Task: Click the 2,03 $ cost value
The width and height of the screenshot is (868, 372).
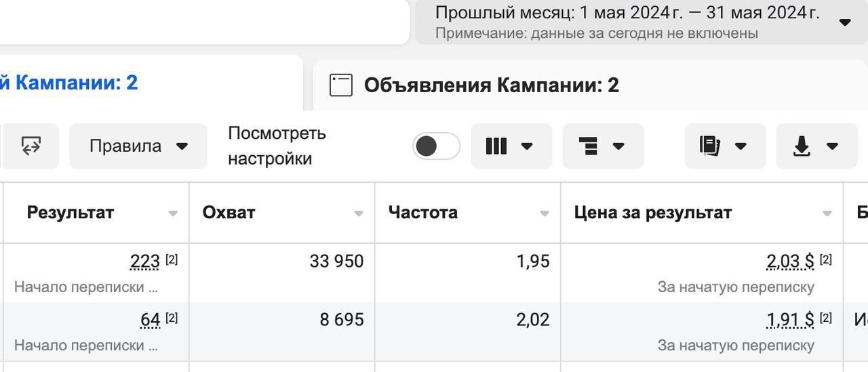Action: pos(790,261)
